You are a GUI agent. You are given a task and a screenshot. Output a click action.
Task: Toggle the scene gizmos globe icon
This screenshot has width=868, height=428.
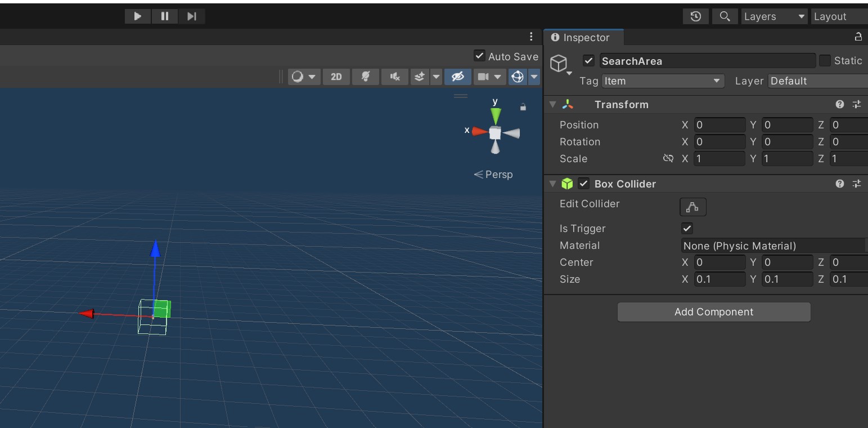[x=518, y=77]
